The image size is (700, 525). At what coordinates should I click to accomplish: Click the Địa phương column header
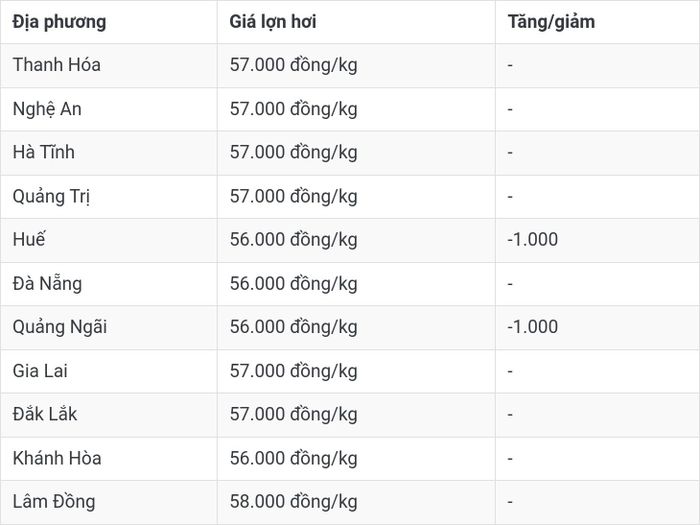(59, 22)
